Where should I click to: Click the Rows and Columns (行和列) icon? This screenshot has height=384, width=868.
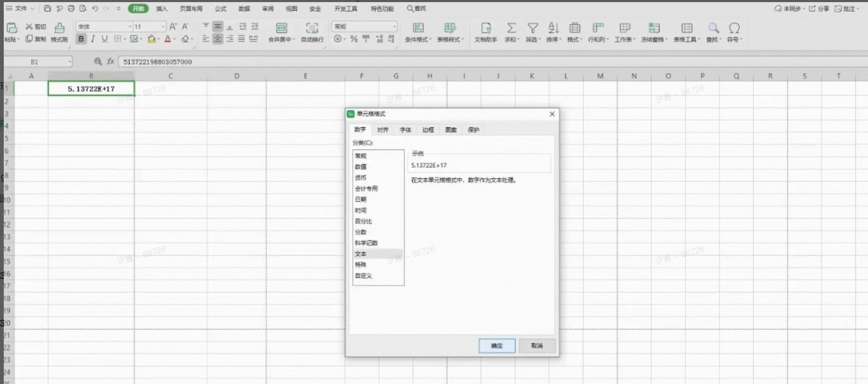coord(598,28)
